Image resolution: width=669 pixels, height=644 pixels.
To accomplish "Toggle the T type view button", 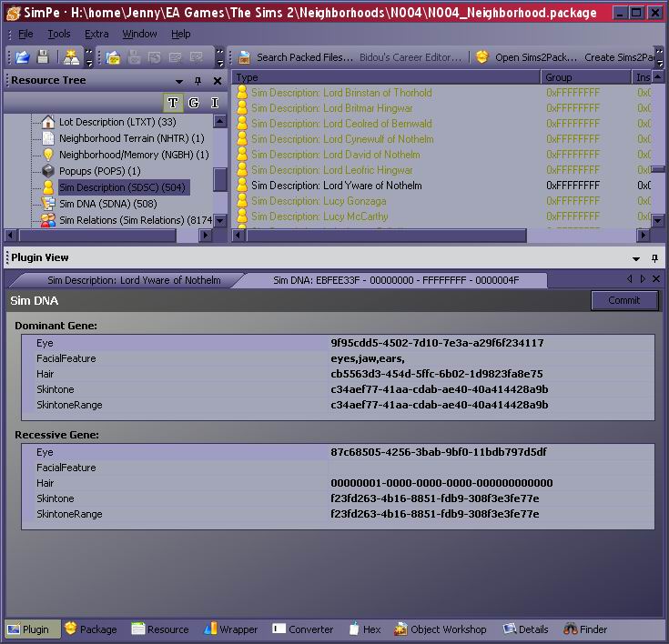I will point(173,103).
